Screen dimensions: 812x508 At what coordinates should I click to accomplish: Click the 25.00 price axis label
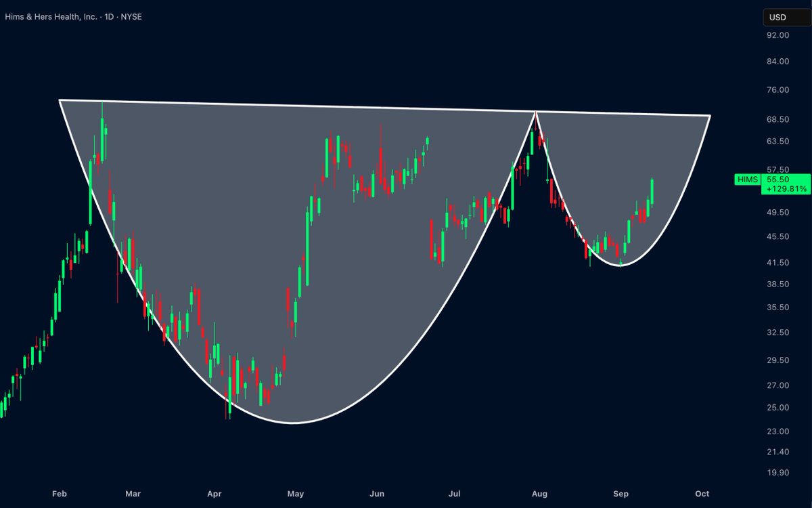(x=778, y=407)
